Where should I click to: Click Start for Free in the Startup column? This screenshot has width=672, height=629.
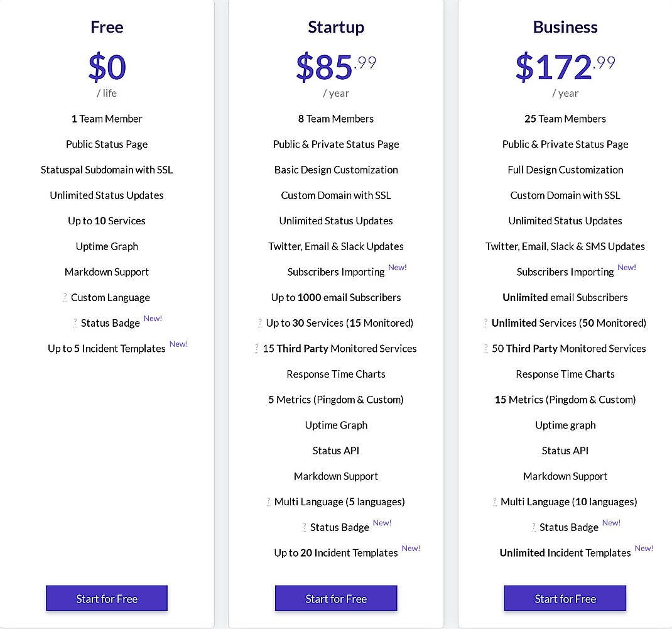point(335,598)
